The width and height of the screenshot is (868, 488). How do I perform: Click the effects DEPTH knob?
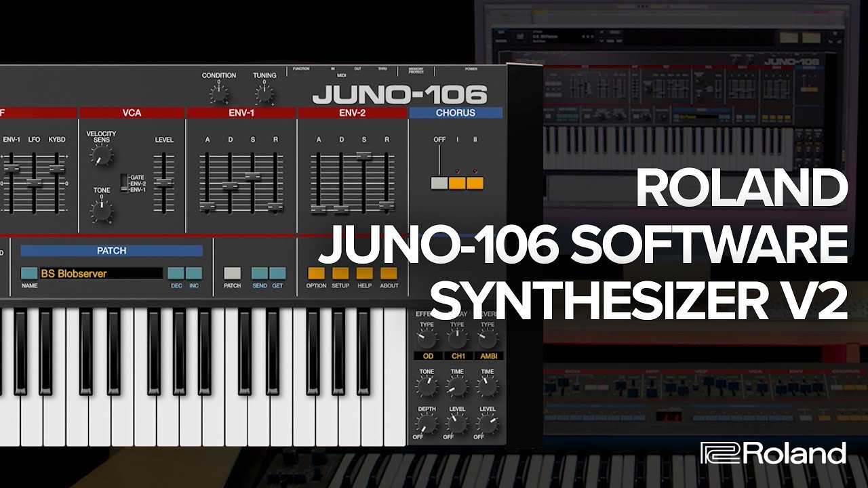(x=427, y=424)
